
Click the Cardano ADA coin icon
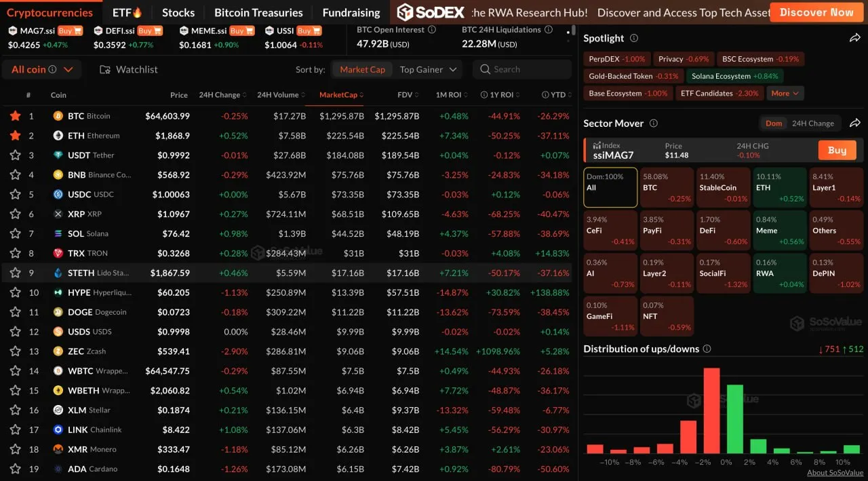[58, 469]
